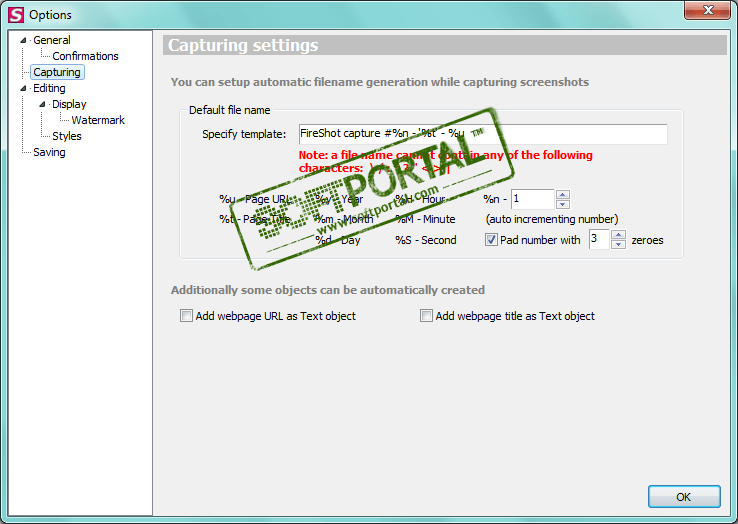
Task: Click the '(auto incrementing number)' label
Action: coord(552,219)
